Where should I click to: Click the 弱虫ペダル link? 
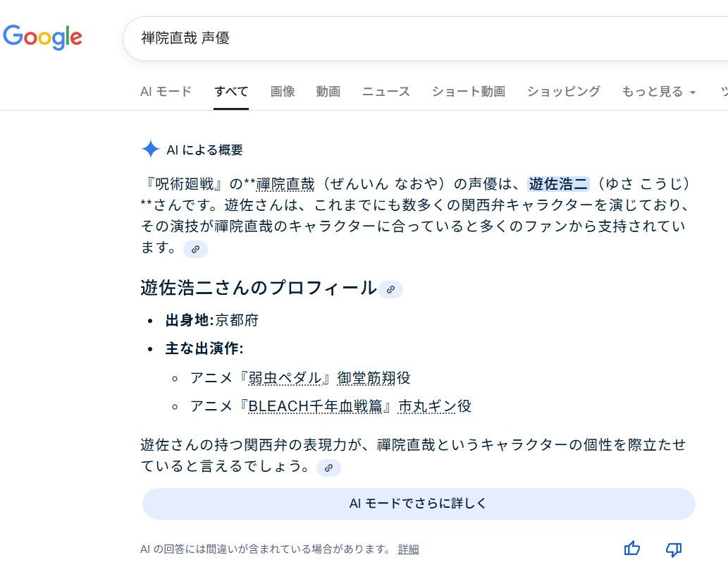(x=285, y=378)
